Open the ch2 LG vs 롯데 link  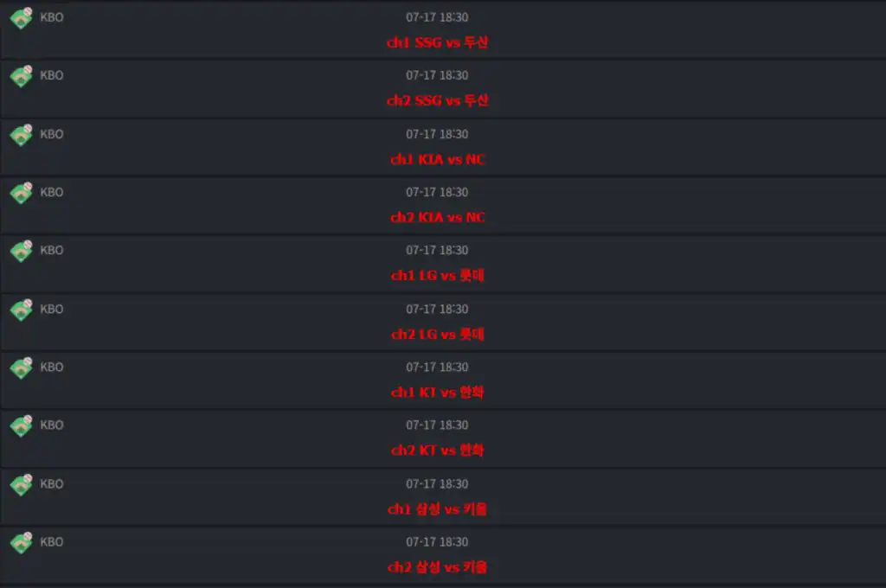tap(437, 335)
